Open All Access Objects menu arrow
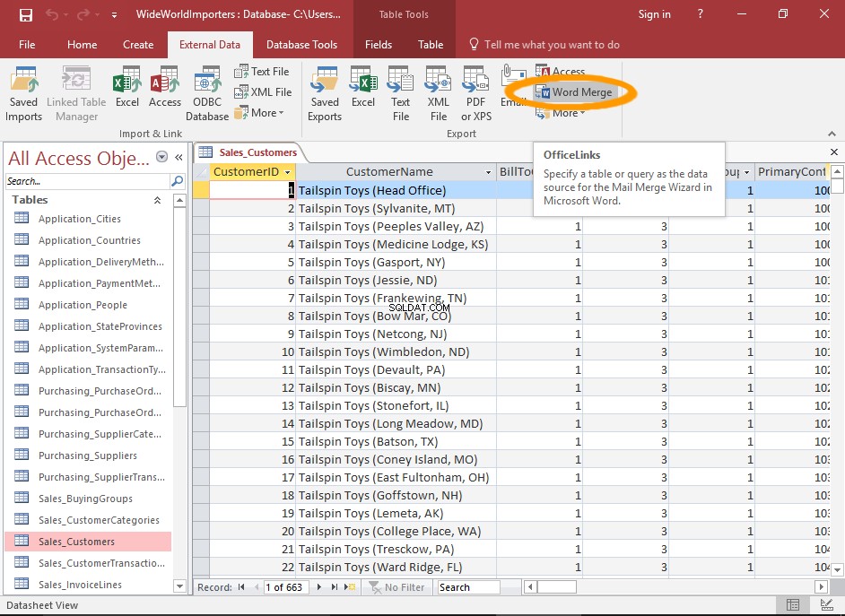 pos(161,157)
